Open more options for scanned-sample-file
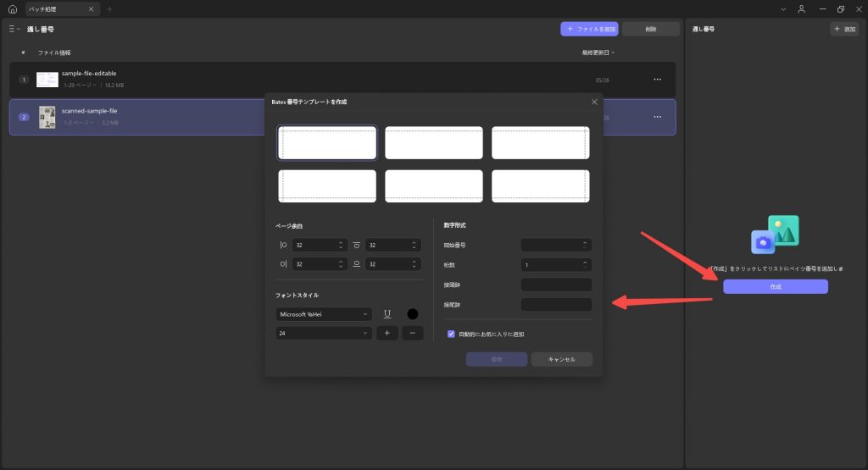868x470 pixels. coord(657,117)
